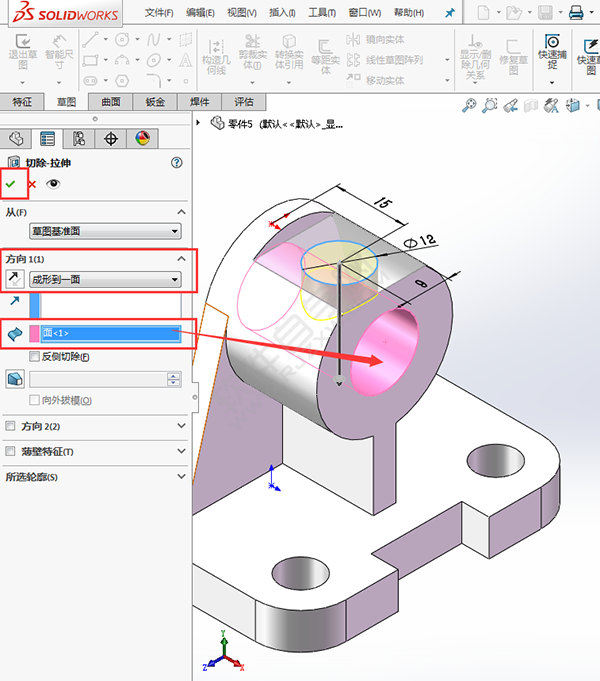
Task: Click Open file icon
Action: point(514,13)
